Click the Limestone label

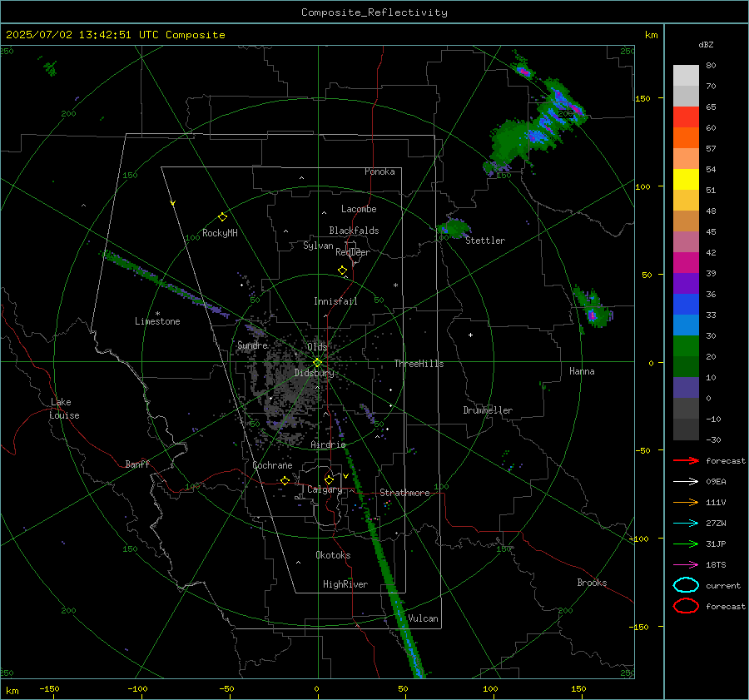pos(157,321)
